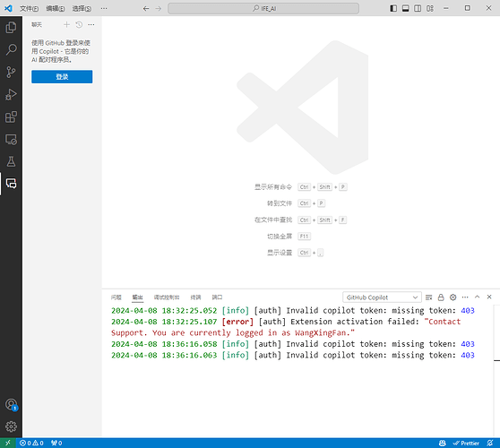This screenshot has width=500, height=448.
Task: Open the Remote Explorer view icon
Action: pyautogui.click(x=11, y=140)
